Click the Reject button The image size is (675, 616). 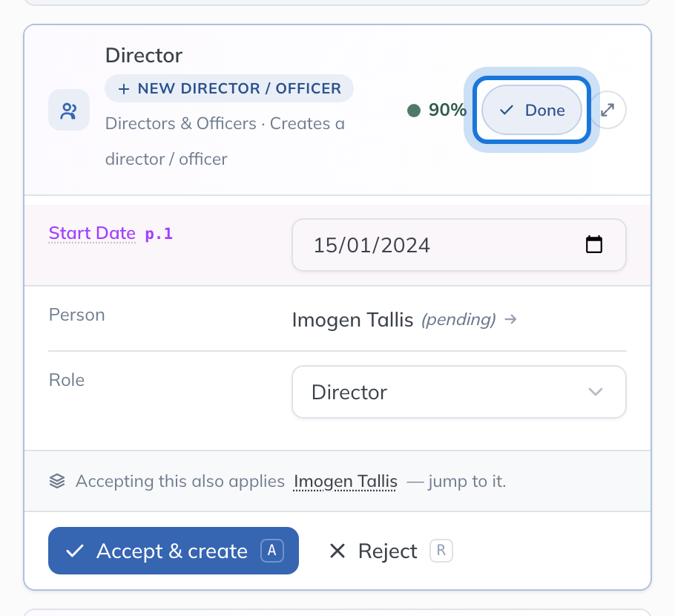coord(390,551)
